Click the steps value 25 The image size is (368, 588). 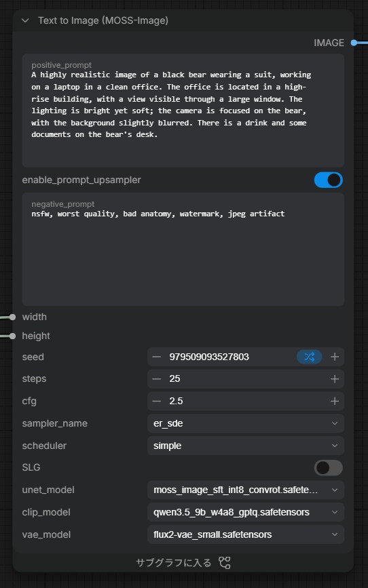[174, 378]
